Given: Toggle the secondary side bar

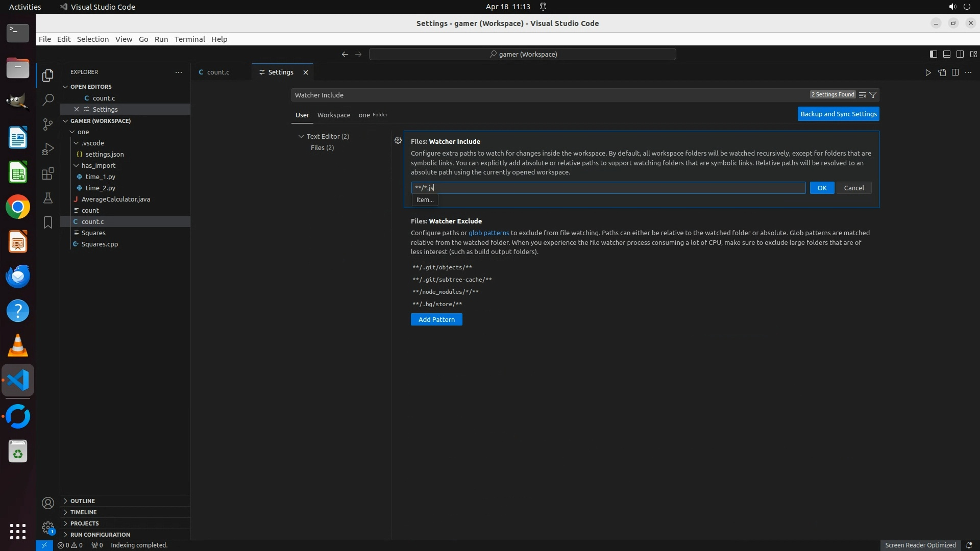Looking at the screenshot, I should point(960,54).
